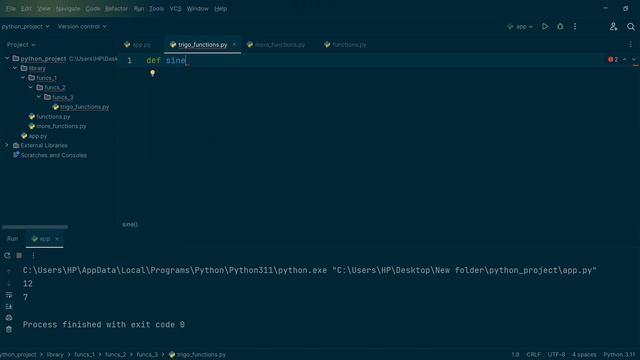Click 4 spaces indent setting
This screenshot has width=640, height=360.
[x=584, y=355]
